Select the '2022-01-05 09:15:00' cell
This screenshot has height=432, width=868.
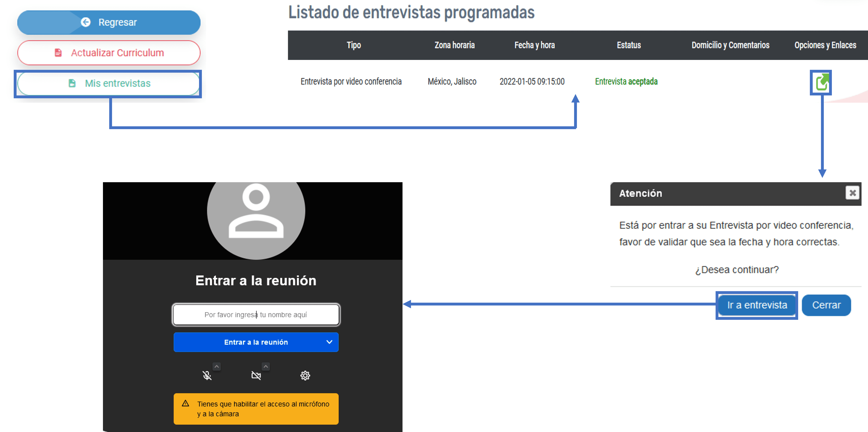click(532, 82)
